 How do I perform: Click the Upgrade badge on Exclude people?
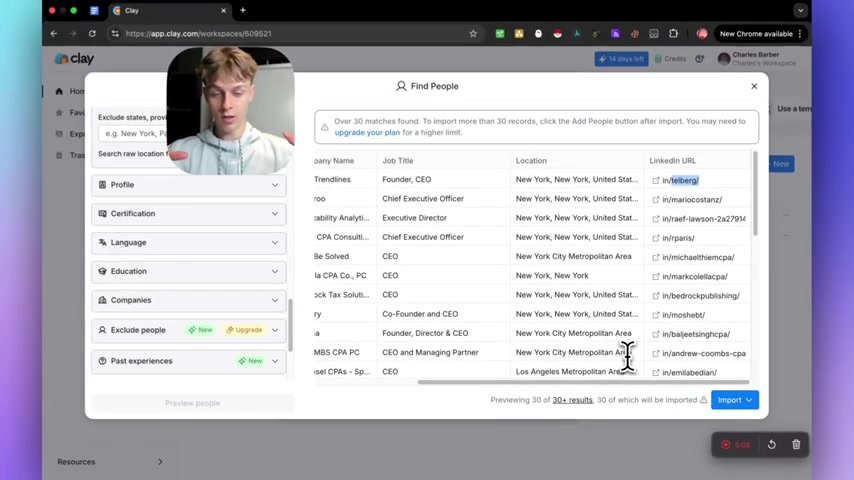tap(245, 330)
